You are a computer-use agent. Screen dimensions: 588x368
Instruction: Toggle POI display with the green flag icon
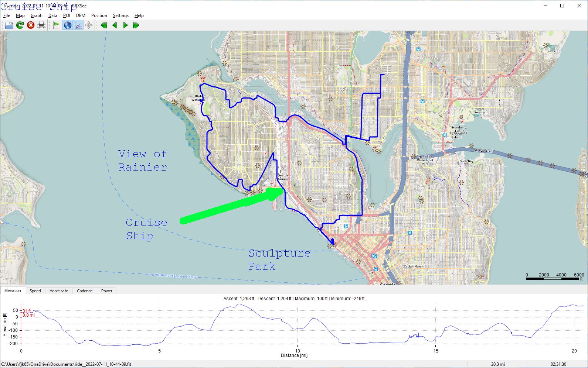[x=56, y=25]
